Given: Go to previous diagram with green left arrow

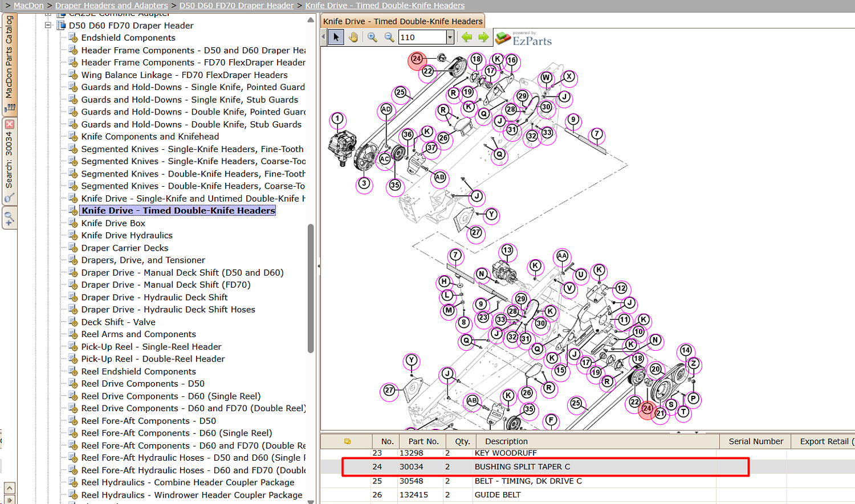Looking at the screenshot, I should [x=467, y=38].
